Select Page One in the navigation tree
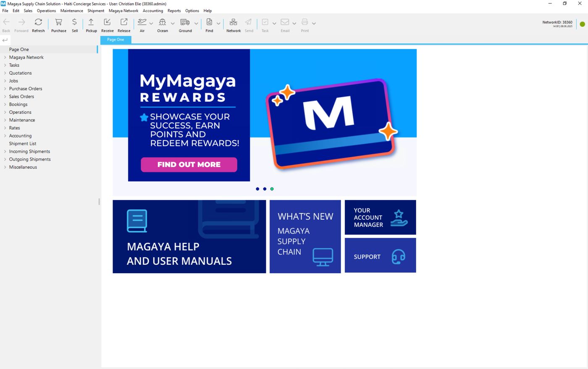The height and width of the screenshot is (369, 588). point(19,49)
